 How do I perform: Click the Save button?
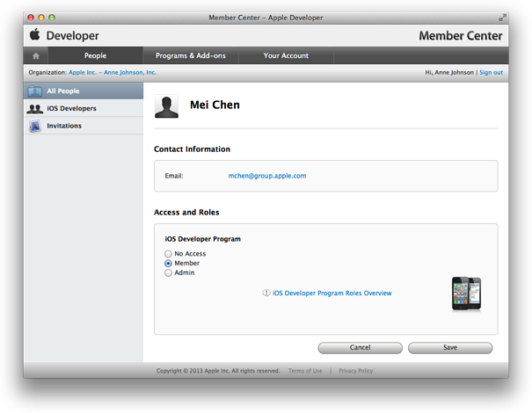[x=450, y=348]
